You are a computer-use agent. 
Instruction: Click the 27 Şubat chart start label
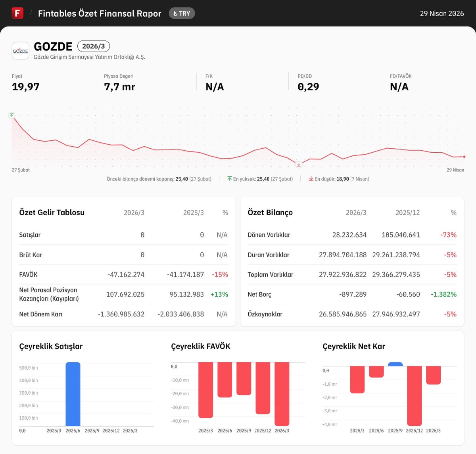(21, 170)
